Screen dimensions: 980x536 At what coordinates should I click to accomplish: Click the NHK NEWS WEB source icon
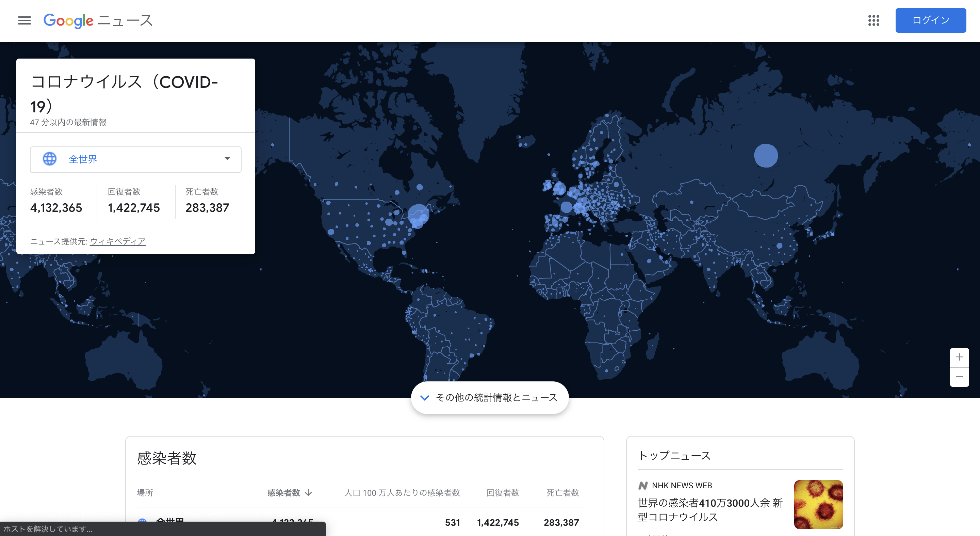643,485
